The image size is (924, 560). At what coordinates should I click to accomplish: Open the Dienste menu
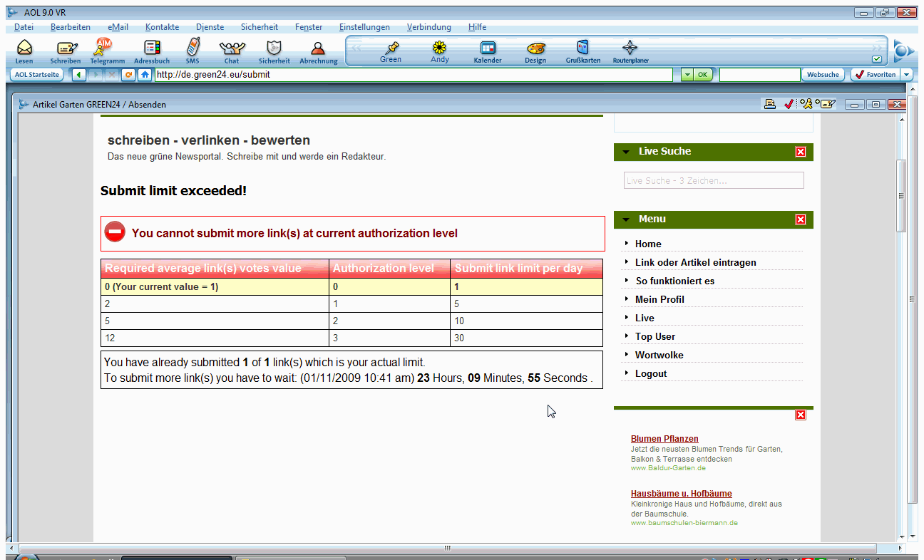point(210,27)
